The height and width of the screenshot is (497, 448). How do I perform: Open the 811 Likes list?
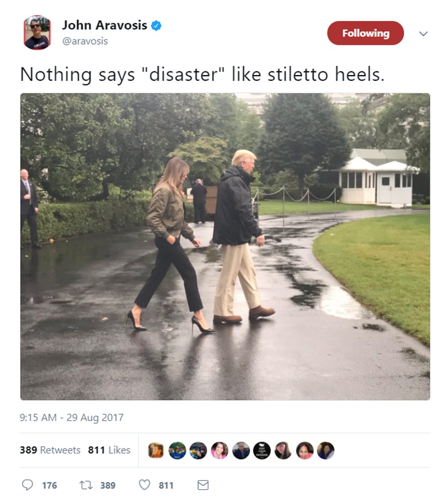pos(109,450)
